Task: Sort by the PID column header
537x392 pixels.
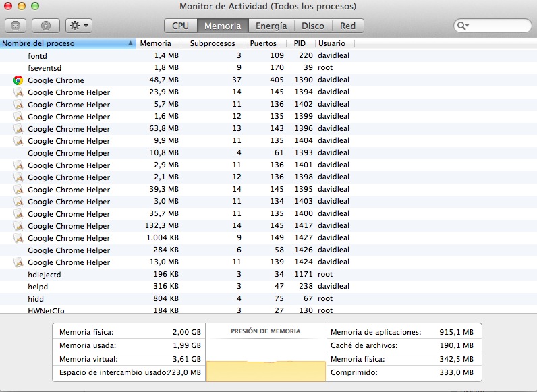Action: [300, 43]
